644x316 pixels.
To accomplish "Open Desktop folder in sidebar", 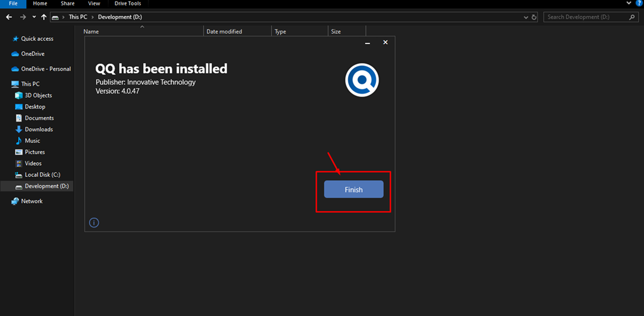I will tap(35, 107).
